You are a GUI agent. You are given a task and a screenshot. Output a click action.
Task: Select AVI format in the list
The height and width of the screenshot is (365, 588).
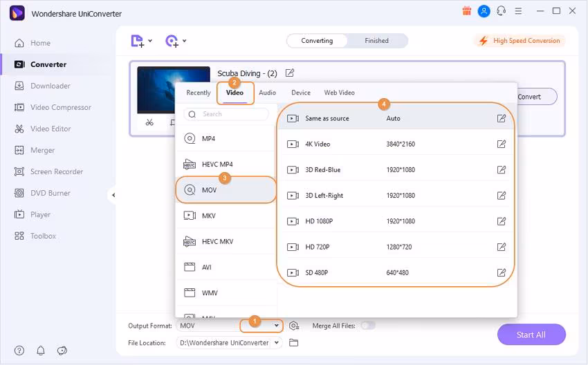point(226,268)
